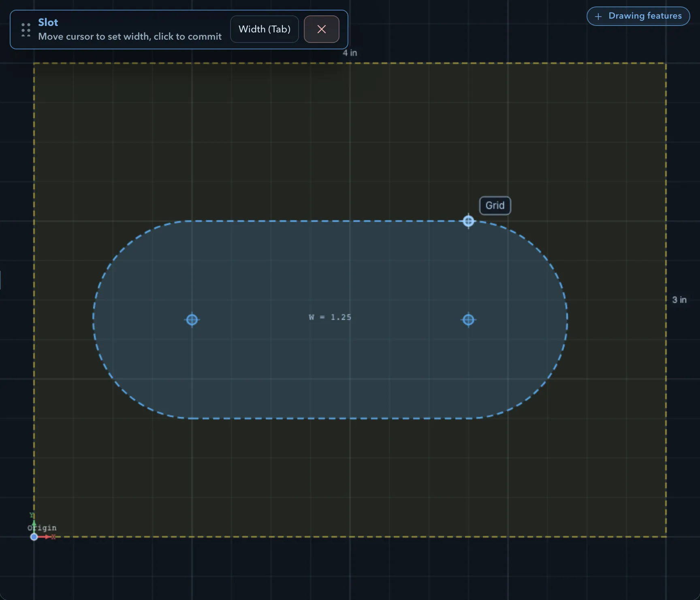
Task: Click the 'W = 1.25' width label
Action: coord(330,317)
